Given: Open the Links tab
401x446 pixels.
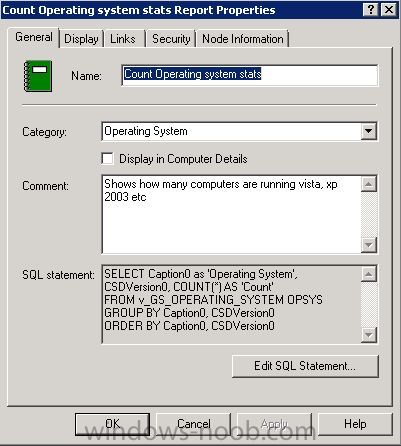Looking at the screenshot, I should (x=123, y=39).
